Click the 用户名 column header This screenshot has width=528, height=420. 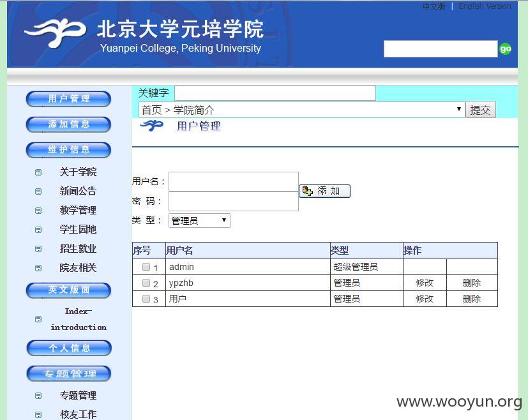(248, 250)
